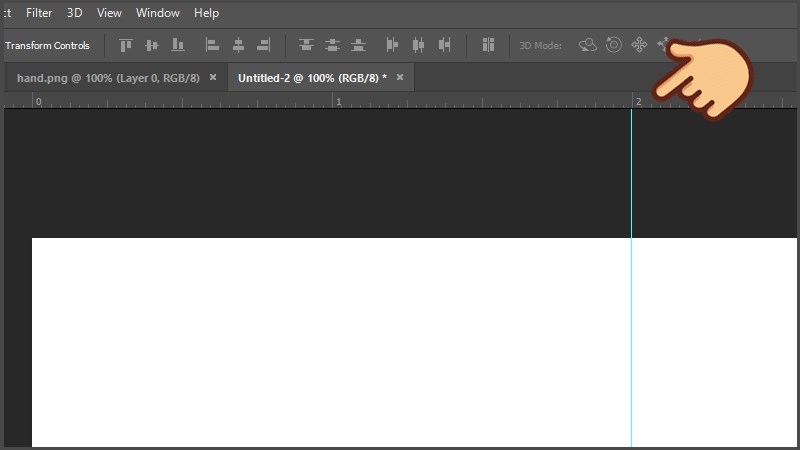
Task: Click the cyan vertical guide line
Action: (x=631, y=300)
